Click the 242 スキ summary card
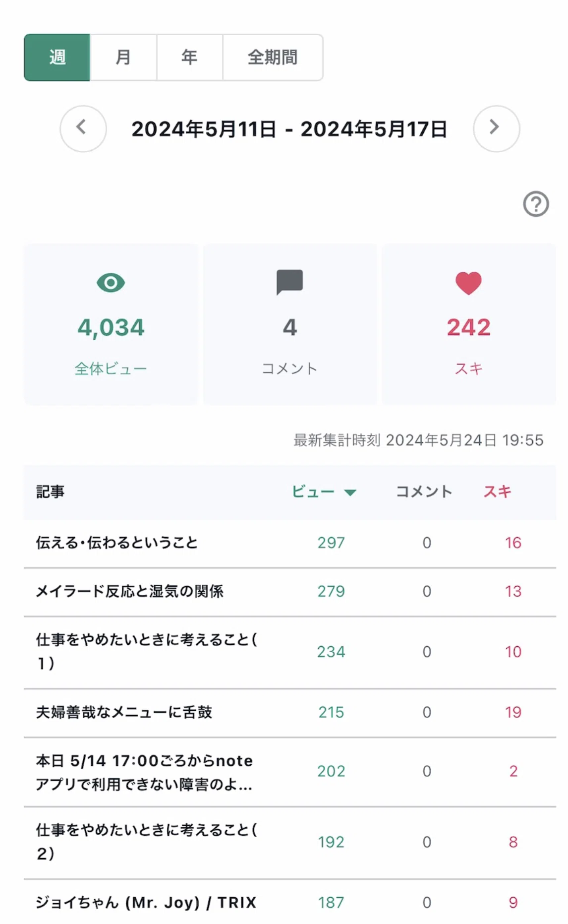Image resolution: width=568 pixels, height=924 pixels. coord(469,324)
